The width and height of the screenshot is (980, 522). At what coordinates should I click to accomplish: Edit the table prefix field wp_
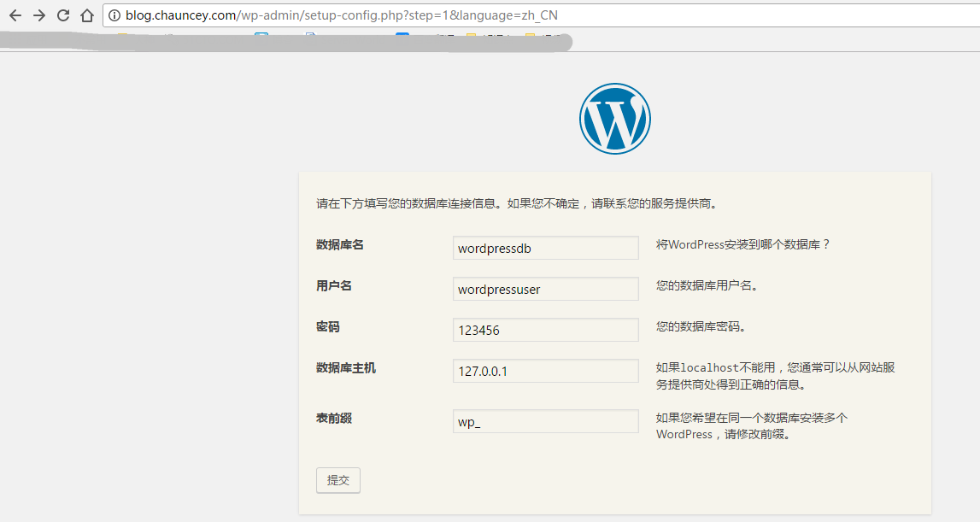[546, 421]
